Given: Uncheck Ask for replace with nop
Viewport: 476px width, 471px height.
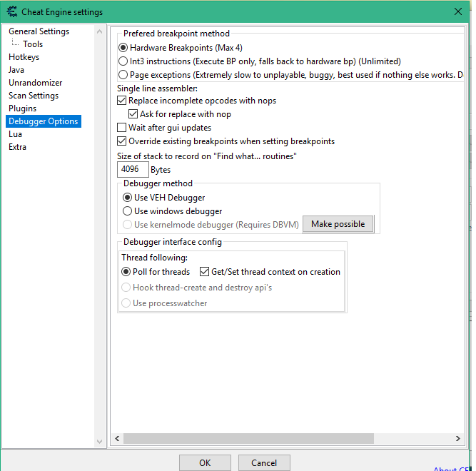Looking at the screenshot, I should pyautogui.click(x=133, y=114).
